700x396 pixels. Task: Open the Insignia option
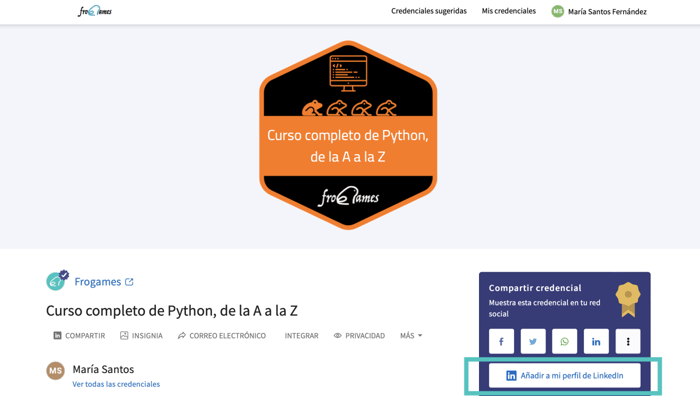[x=141, y=335]
